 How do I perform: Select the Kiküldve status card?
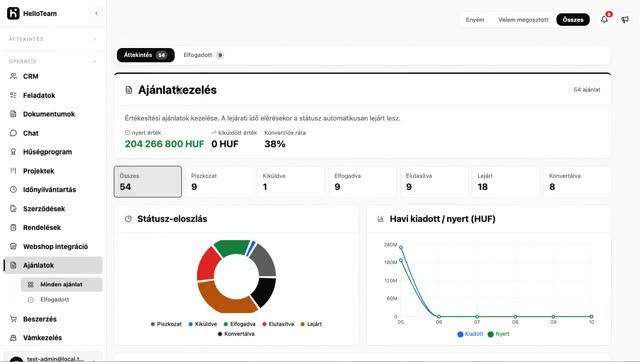point(291,182)
